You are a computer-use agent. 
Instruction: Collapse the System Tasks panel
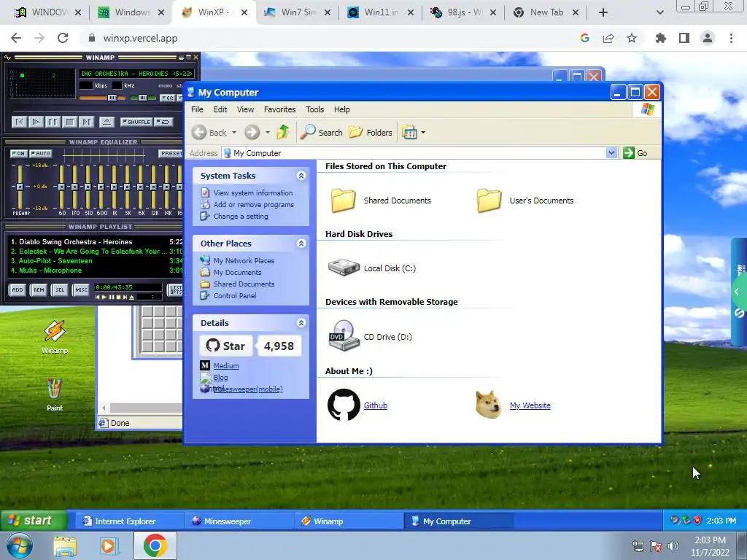tap(301, 176)
